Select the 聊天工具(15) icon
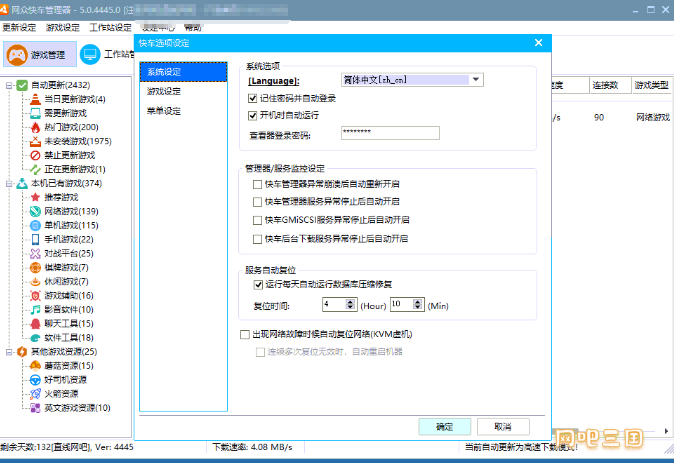Screen dimensions: 674x463 (35, 324)
